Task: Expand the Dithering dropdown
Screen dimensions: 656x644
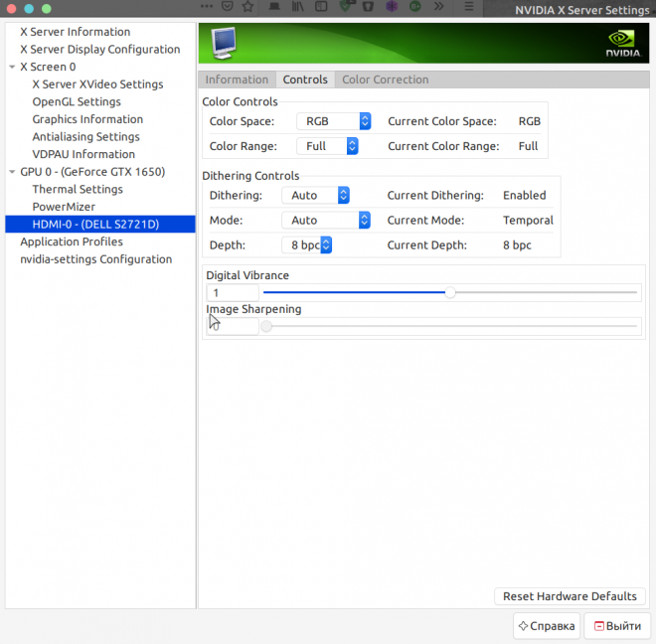Action: coord(315,196)
